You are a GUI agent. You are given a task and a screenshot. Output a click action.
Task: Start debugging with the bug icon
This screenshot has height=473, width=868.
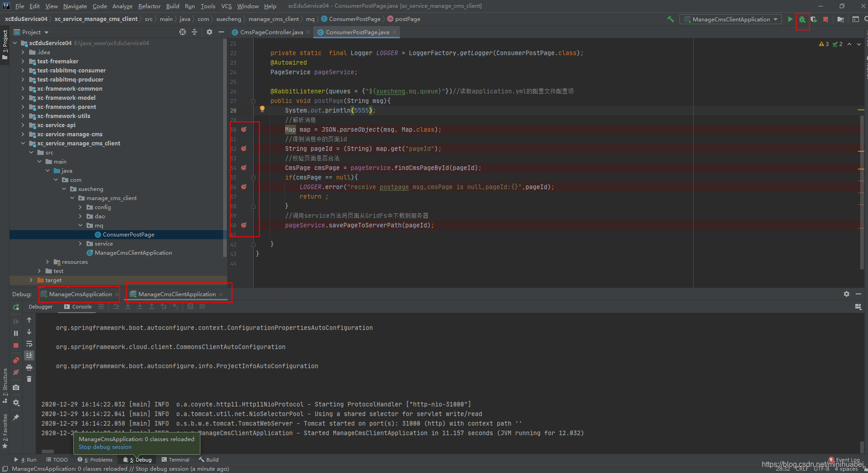click(802, 19)
